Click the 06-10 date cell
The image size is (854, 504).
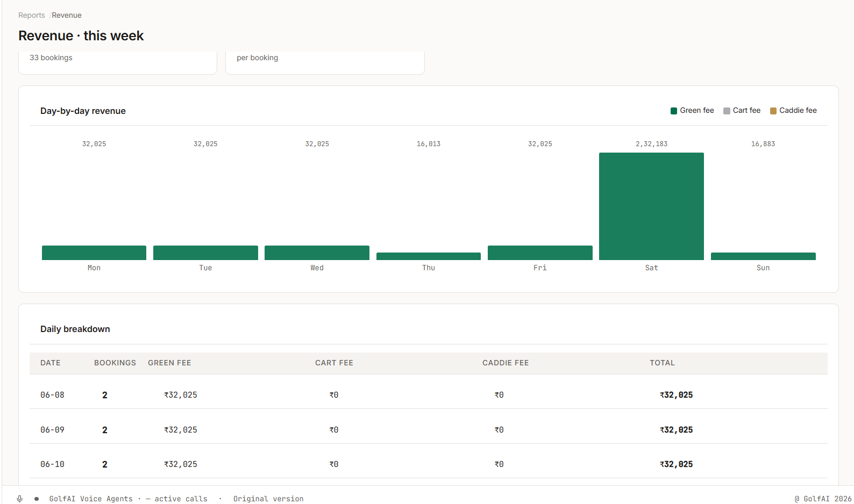click(52, 464)
